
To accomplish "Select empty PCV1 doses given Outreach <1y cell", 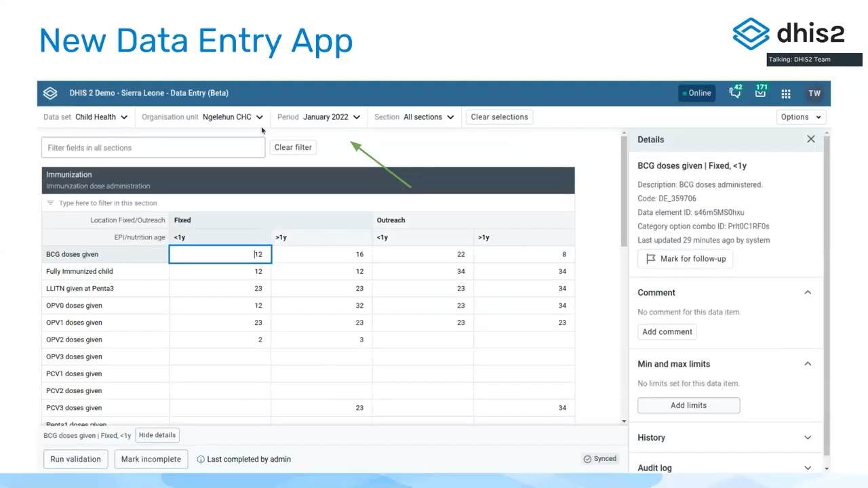I will point(422,373).
